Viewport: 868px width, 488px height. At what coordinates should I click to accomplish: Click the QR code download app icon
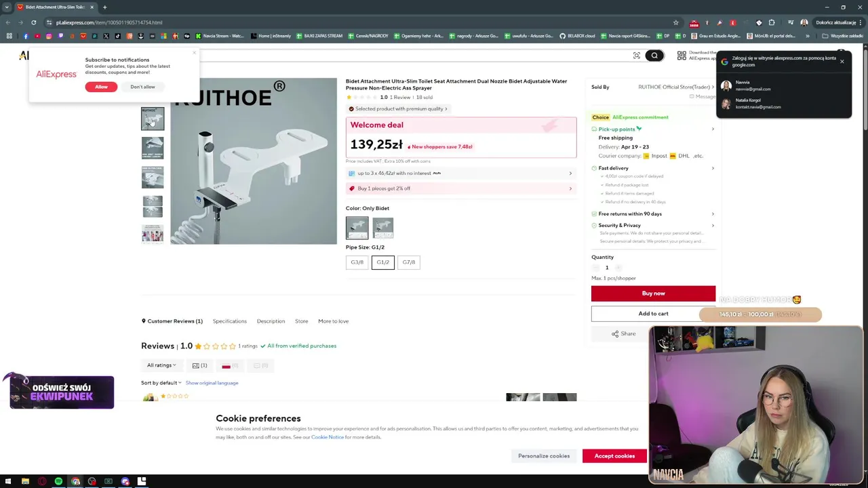tap(682, 56)
